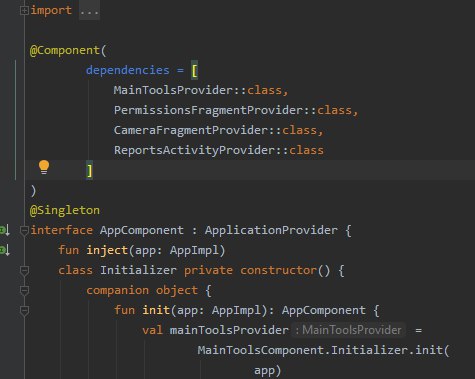Click implementations gutter icon beside interface AppComponent

point(5,230)
